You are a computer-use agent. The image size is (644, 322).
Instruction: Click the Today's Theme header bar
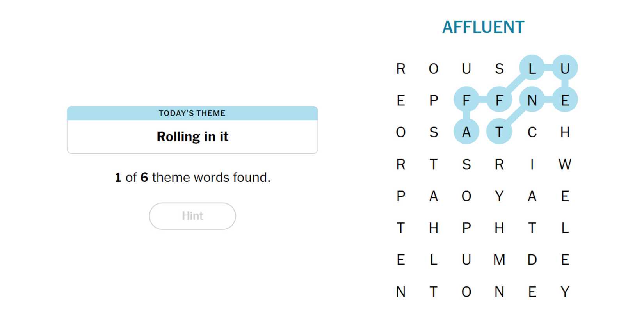[192, 113]
